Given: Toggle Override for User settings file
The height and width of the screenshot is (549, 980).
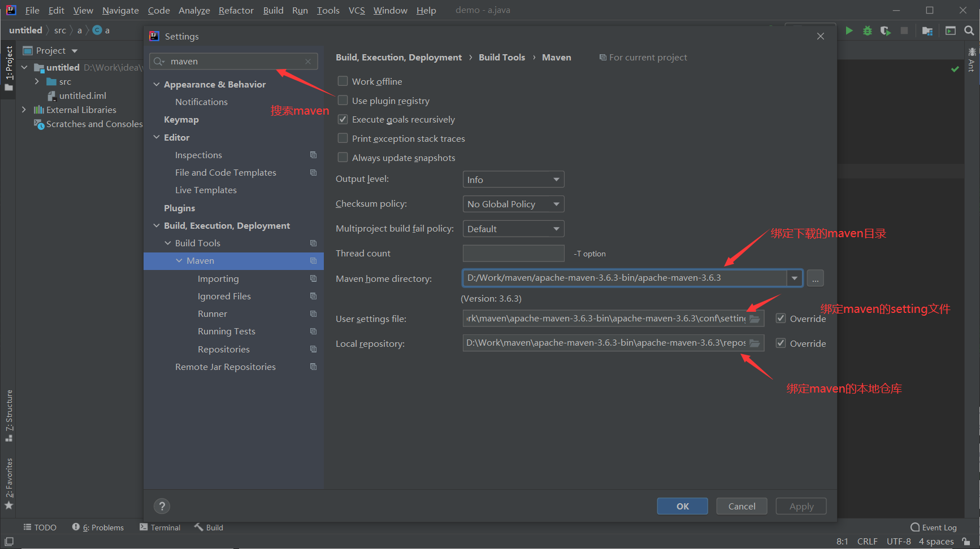Looking at the screenshot, I should click(780, 319).
